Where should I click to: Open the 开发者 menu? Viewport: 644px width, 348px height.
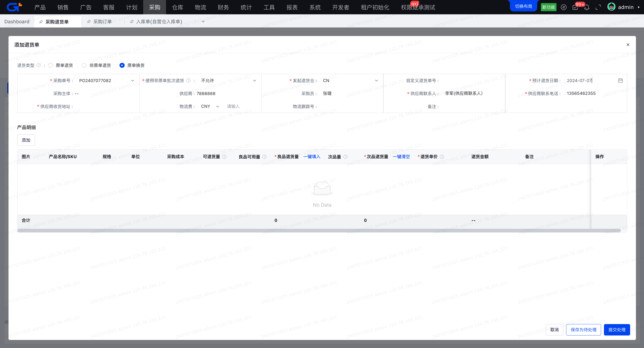click(341, 7)
